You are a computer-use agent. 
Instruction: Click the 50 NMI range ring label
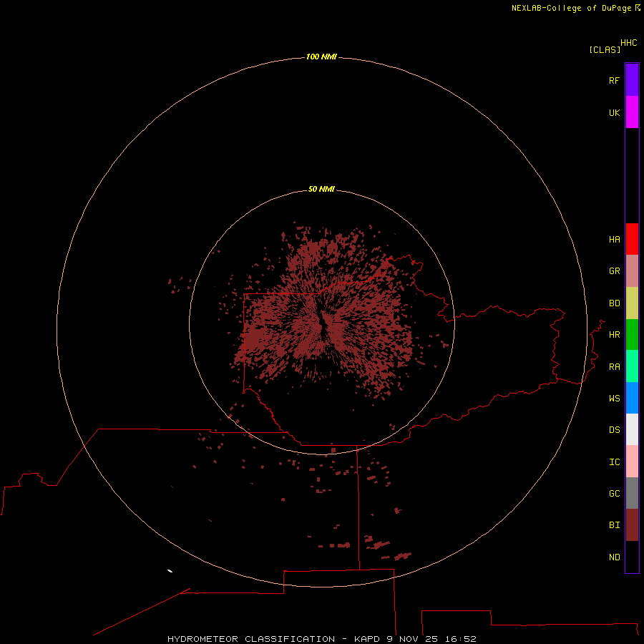321,189
